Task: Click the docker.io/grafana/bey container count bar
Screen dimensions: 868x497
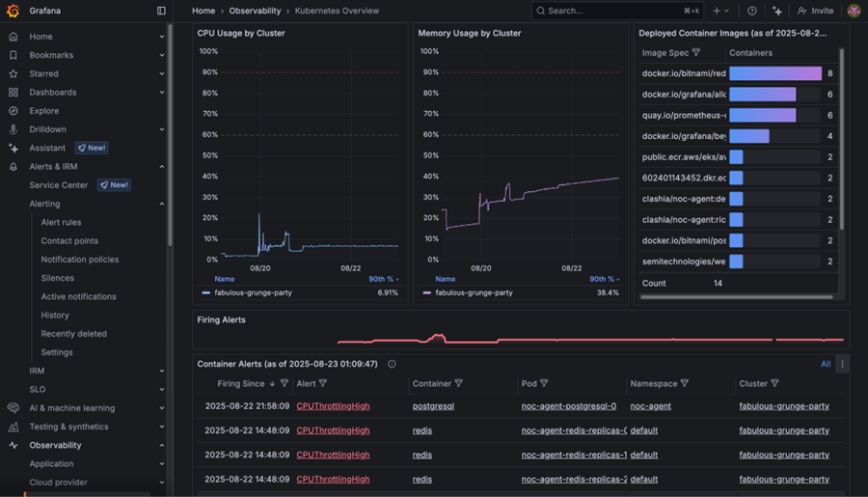Action: (x=749, y=136)
